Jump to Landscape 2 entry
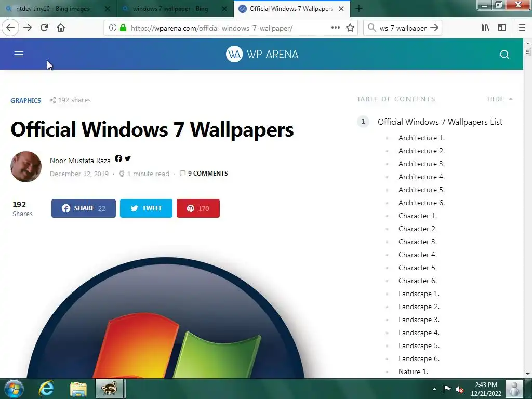Screen dimensions: 532x399 pos(419,307)
